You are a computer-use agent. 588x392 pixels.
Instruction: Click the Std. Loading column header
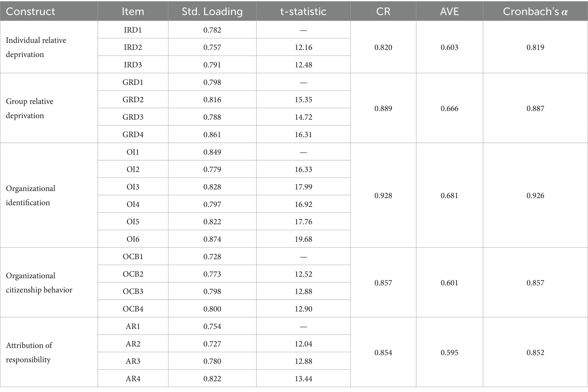click(x=212, y=12)
